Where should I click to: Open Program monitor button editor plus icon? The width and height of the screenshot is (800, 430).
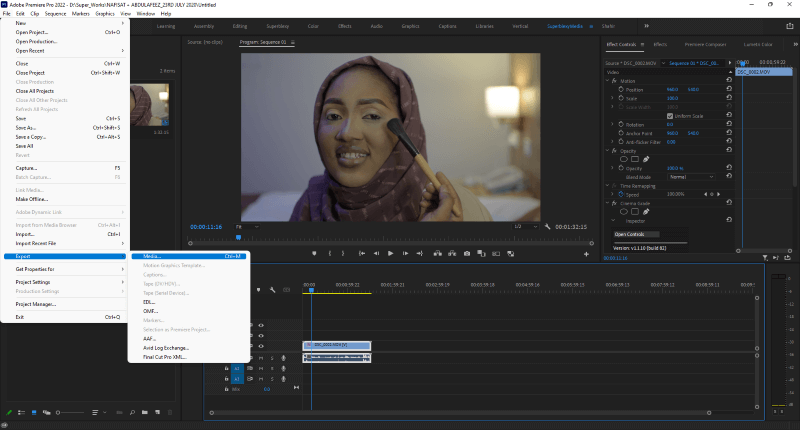click(586, 254)
